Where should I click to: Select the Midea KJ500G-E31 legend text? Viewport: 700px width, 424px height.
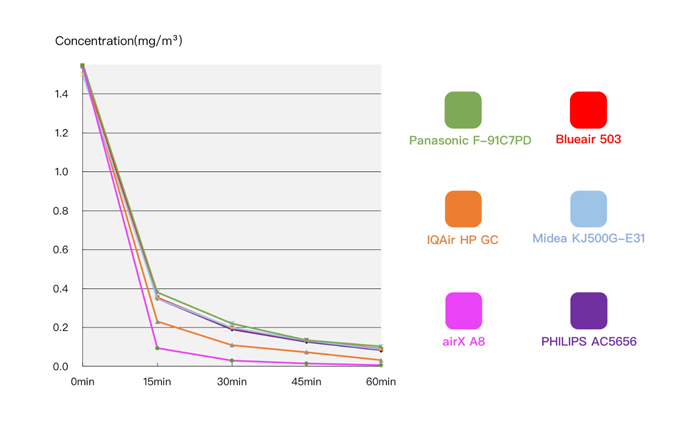point(589,240)
